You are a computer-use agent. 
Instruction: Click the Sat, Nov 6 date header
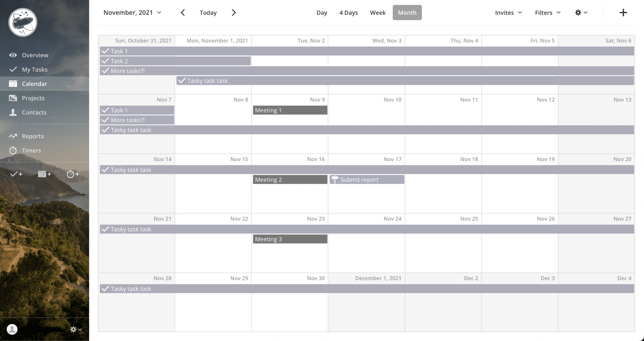pos(618,41)
